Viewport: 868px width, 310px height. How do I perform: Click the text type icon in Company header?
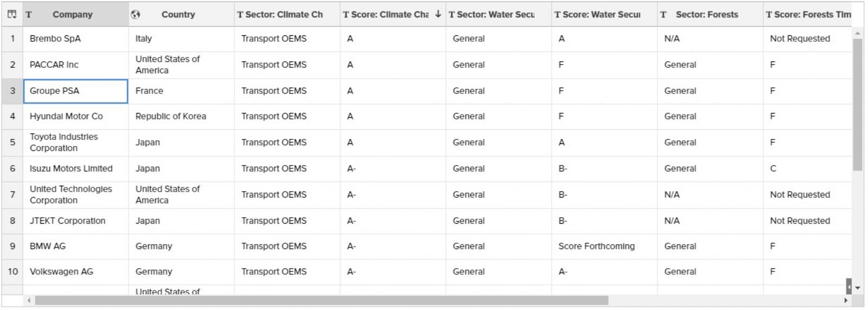coord(29,15)
